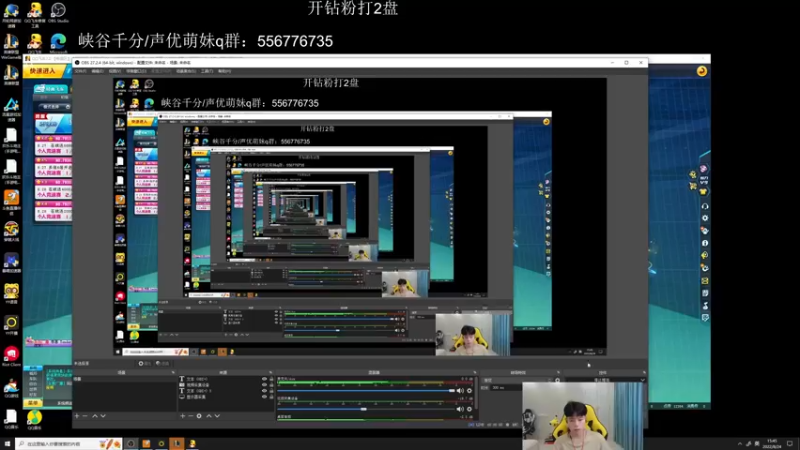Viewport: 800px width, 450px height.
Task: Pop out the Scenes dock via its header icon
Action: click(x=172, y=372)
